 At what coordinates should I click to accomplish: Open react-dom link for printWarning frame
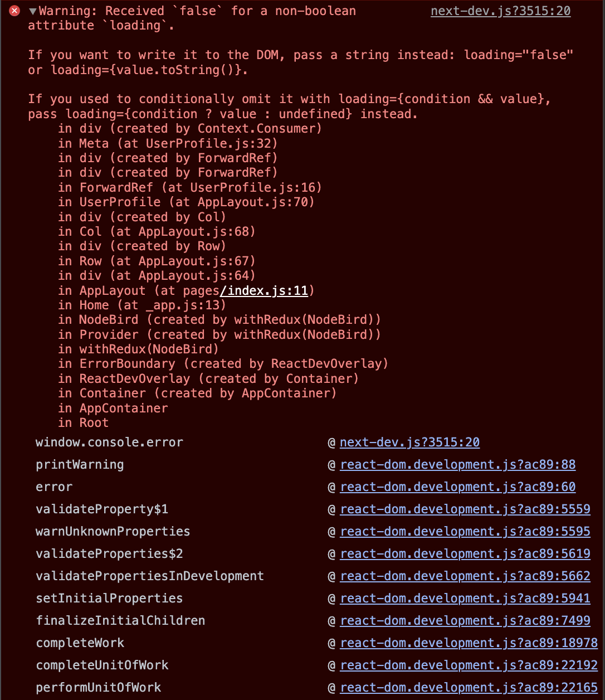click(x=457, y=465)
